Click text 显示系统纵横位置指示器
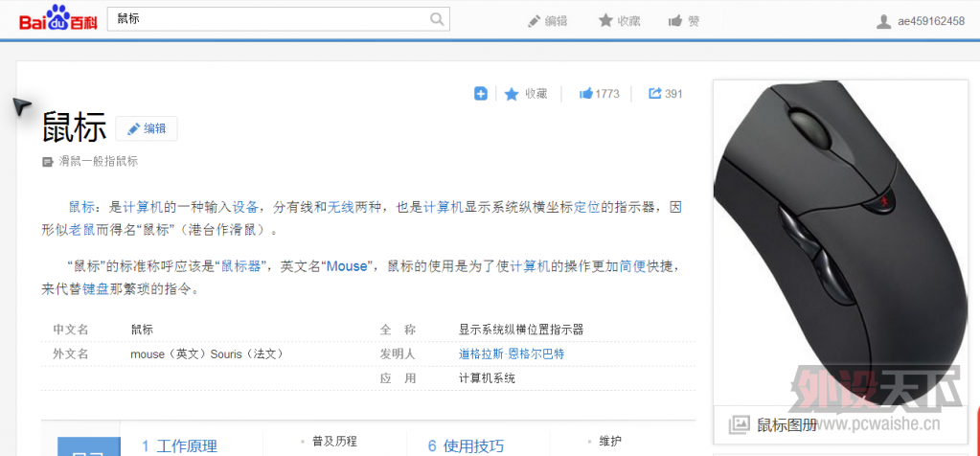This screenshot has width=980, height=456. tap(520, 330)
